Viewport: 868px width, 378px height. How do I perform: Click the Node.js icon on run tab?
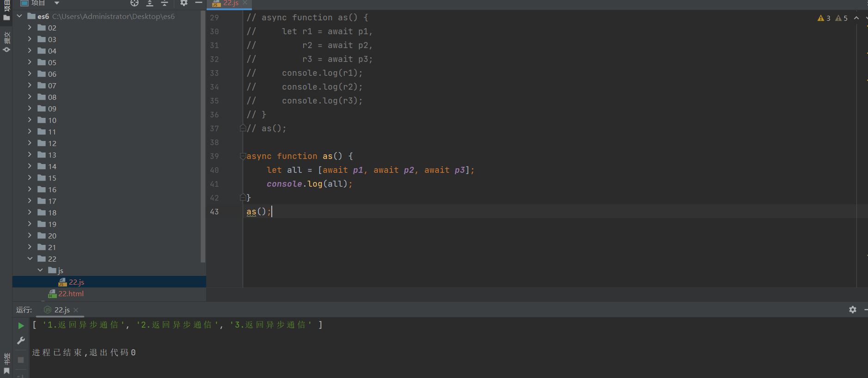(47, 310)
